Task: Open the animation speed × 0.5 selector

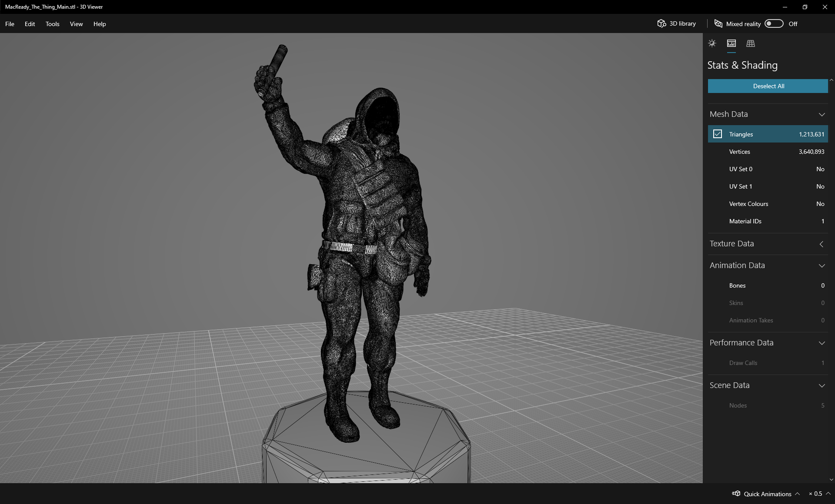Action: click(817, 494)
